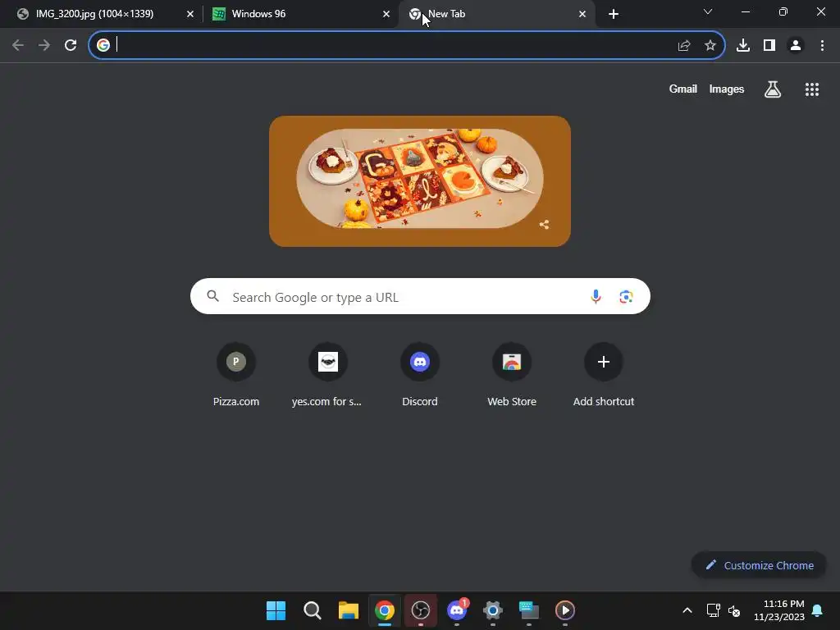Open Chrome three-dot menu

[x=822, y=46]
